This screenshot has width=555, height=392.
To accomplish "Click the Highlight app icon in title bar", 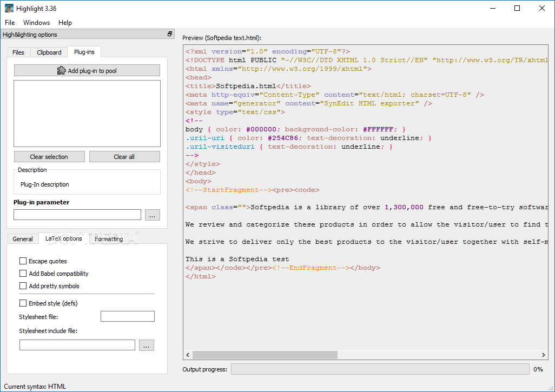I will pyautogui.click(x=9, y=8).
